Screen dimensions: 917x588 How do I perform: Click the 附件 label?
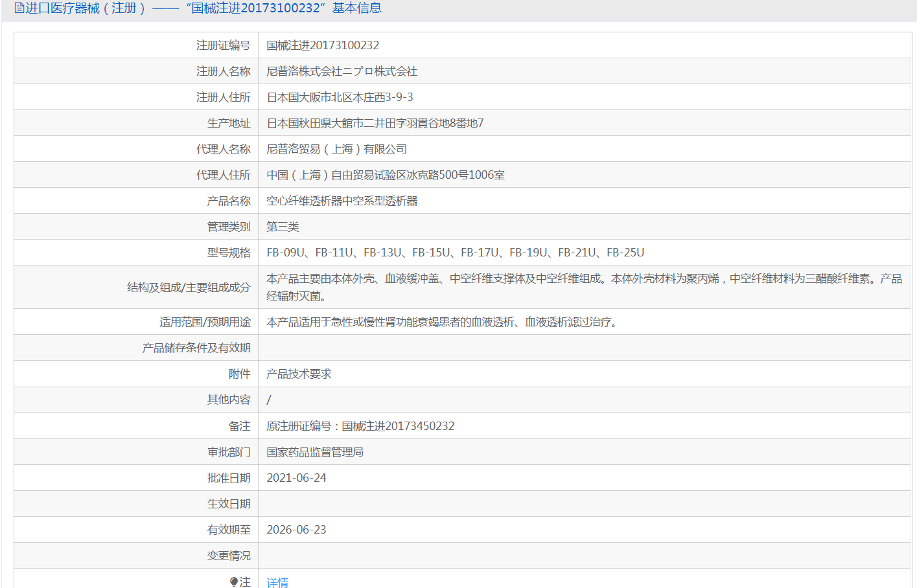point(240,374)
